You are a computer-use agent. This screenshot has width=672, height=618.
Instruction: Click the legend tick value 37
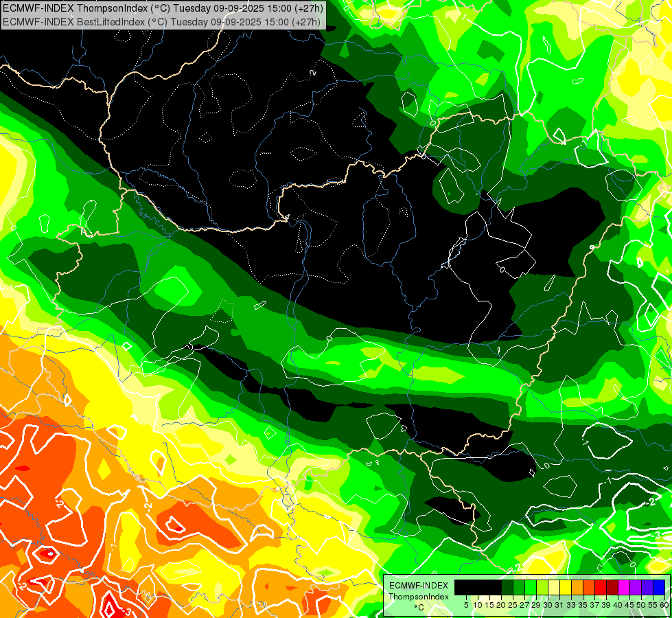pos(595,605)
